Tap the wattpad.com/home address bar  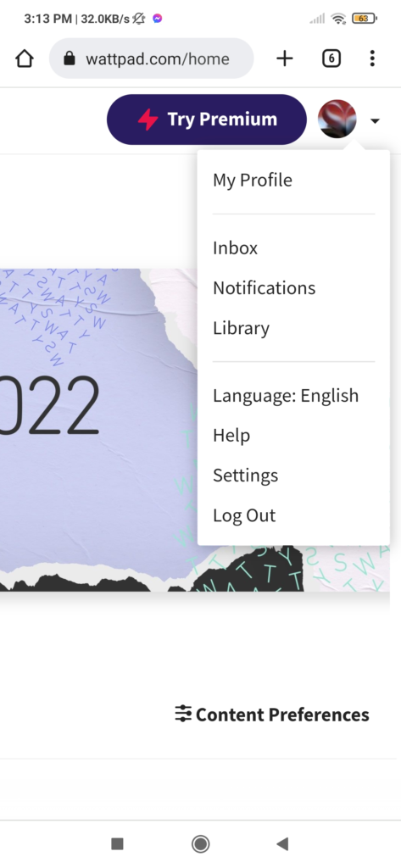coord(151,58)
